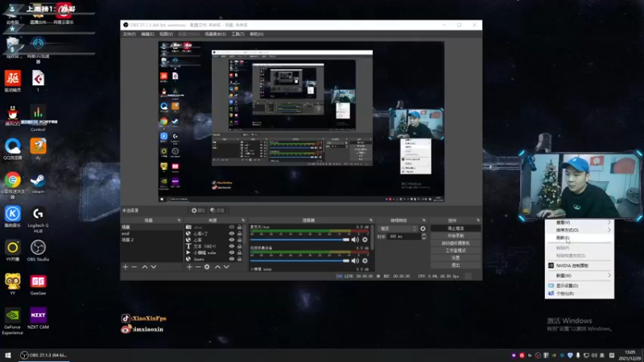This screenshot has width=644, height=362.
Task: Toggle visibility eye of the 小猫咪 media source
Action: pyautogui.click(x=232, y=253)
